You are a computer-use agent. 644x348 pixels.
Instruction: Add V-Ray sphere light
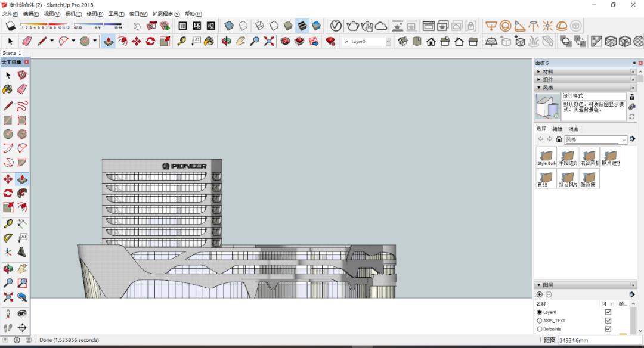pyautogui.click(x=505, y=26)
